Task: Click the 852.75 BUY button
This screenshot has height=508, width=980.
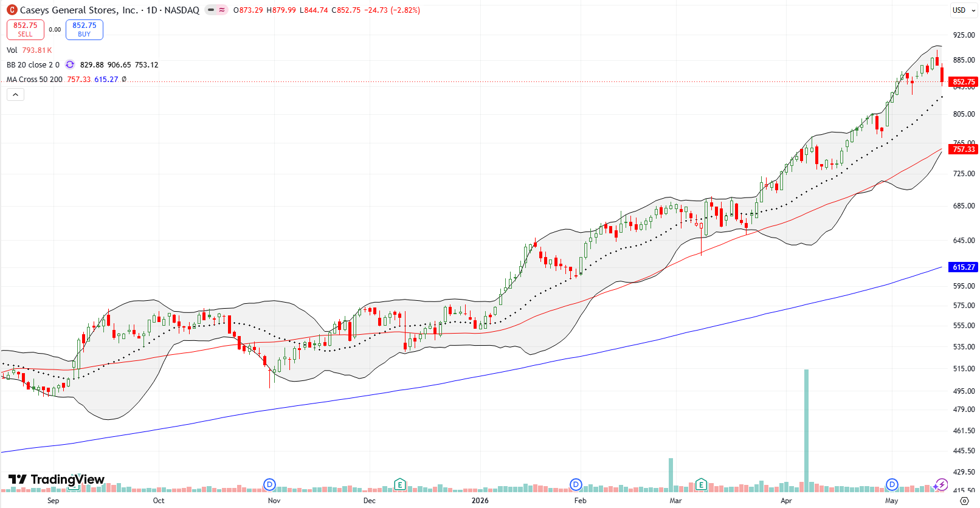Action: [x=85, y=29]
